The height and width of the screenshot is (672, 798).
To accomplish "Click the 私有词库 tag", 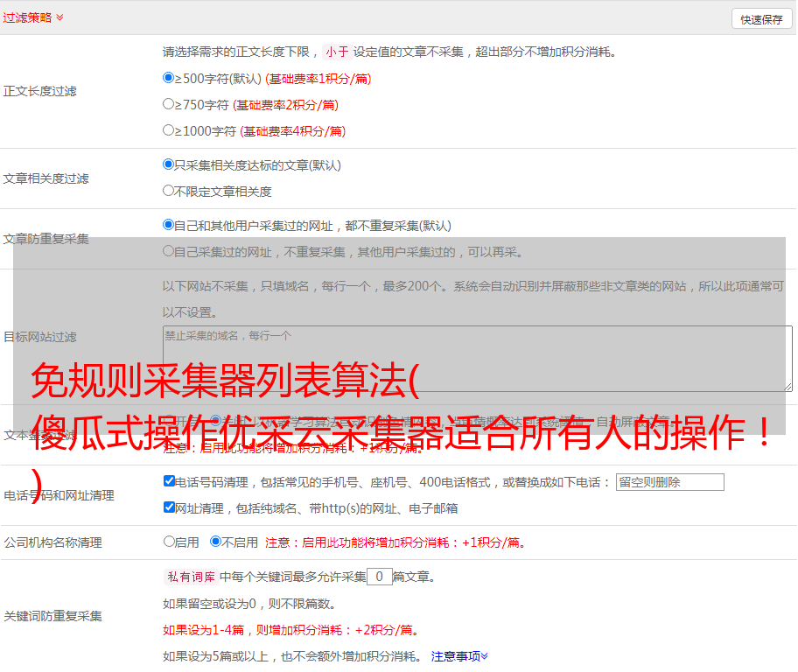I will (189, 577).
